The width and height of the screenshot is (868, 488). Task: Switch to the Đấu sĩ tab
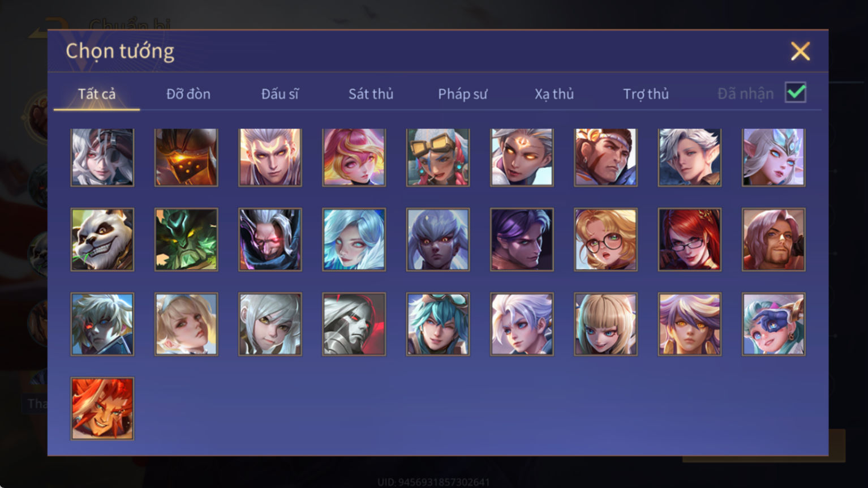(280, 94)
